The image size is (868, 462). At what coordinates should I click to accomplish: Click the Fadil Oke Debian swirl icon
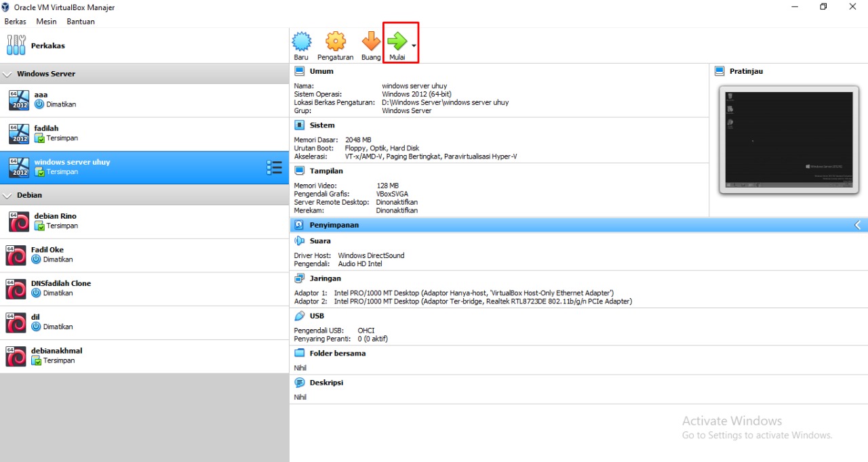[x=16, y=255]
